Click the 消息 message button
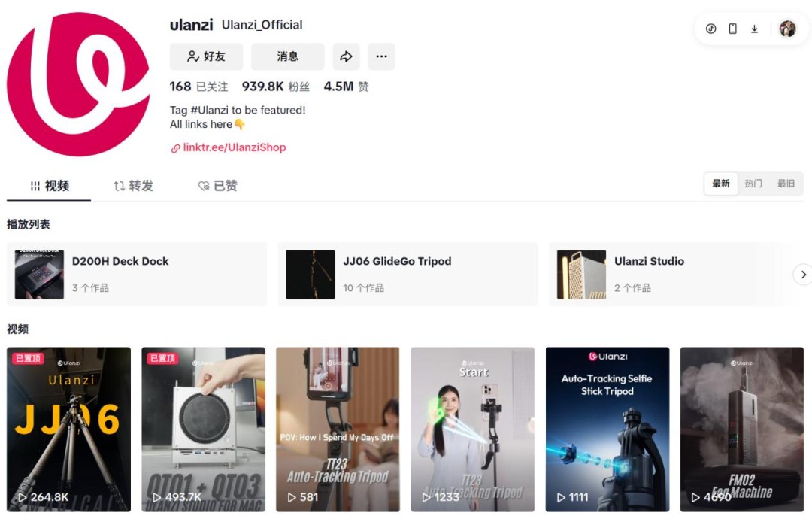Screen dimensions: 812x516 coord(287,56)
